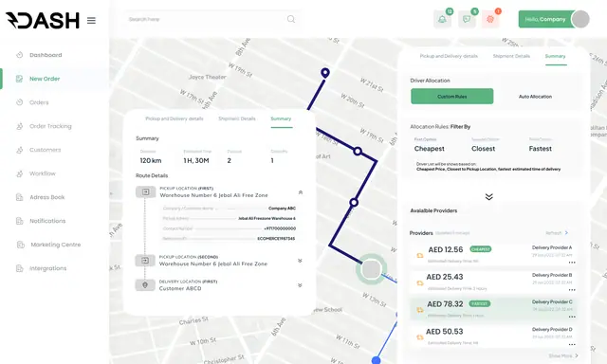Viewport: 607px width, 364px height.
Task: Open Pickup and Delivery details right tab
Action: click(x=449, y=56)
